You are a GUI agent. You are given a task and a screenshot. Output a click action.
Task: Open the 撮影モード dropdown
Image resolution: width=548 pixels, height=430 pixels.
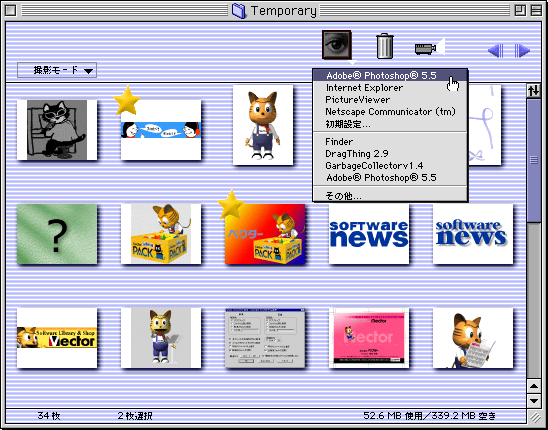pos(57,70)
